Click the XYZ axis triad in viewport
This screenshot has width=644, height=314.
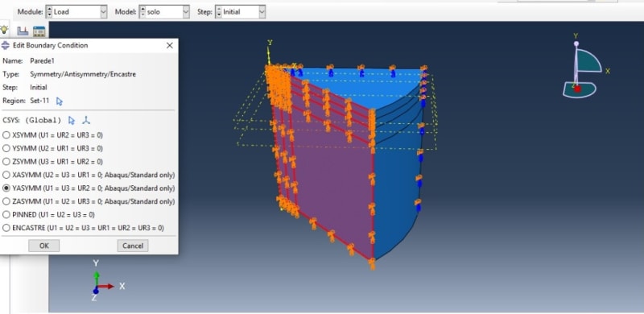tap(103, 282)
